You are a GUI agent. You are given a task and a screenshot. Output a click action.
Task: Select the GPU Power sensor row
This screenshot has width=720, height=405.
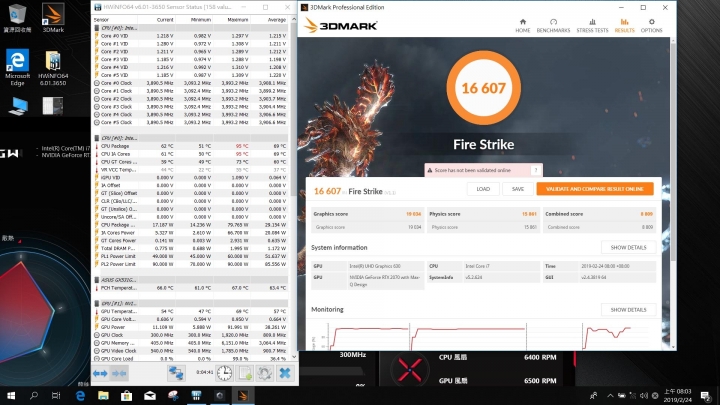click(191, 327)
